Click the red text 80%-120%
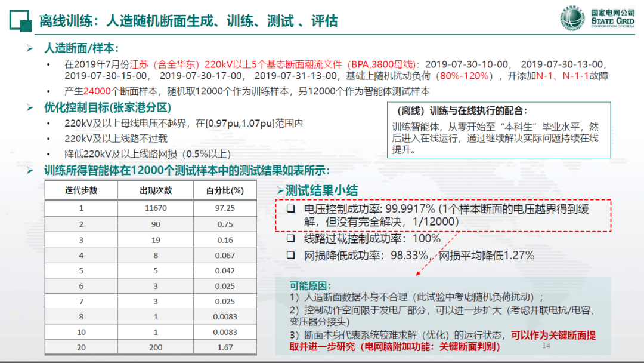Screen dimensions: 644x363 465,76
